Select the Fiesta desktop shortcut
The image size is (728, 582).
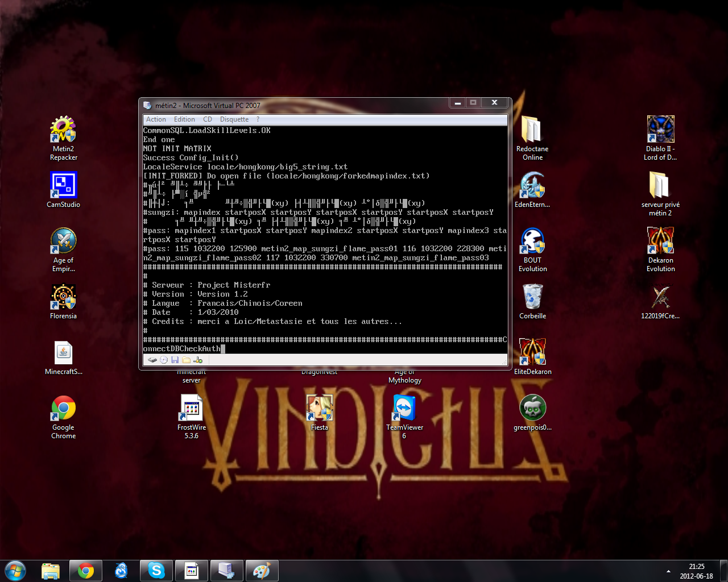coord(320,413)
